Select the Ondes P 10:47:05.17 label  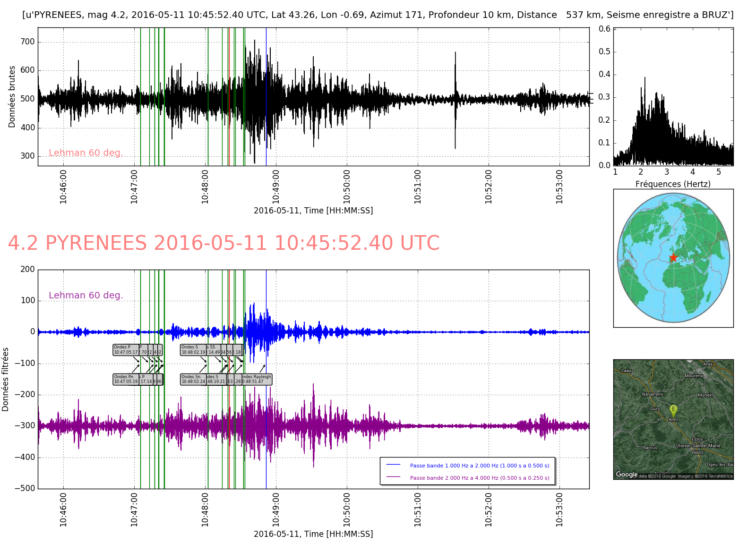pos(125,350)
